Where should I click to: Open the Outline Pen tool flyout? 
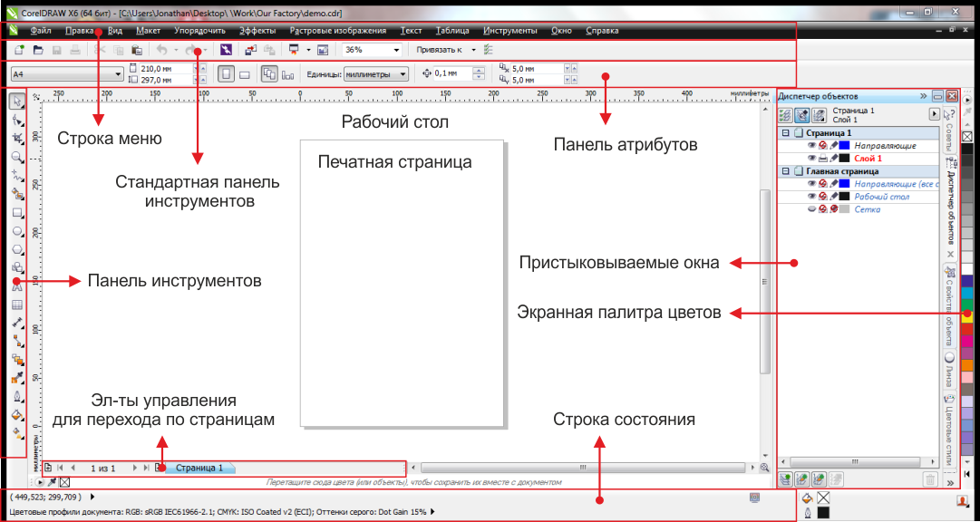[x=17, y=397]
